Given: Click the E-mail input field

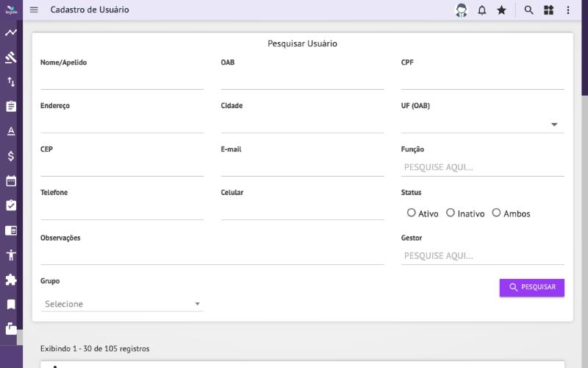Looking at the screenshot, I should click(x=302, y=168).
